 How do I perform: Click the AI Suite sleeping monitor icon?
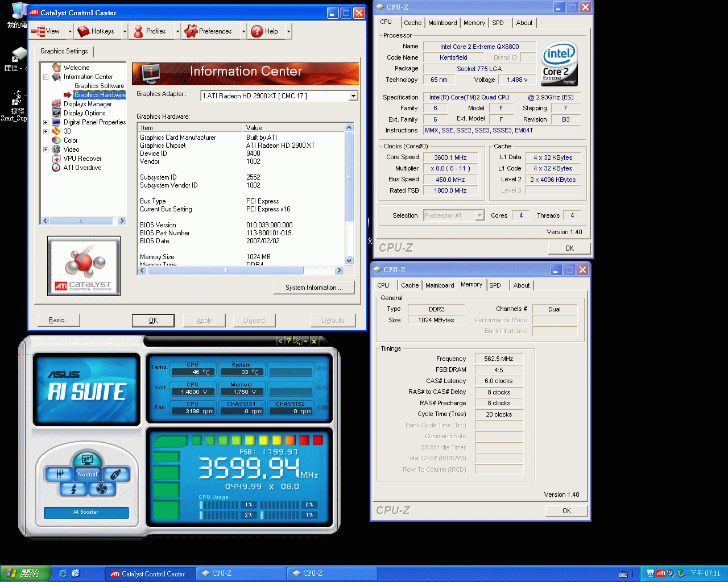click(x=87, y=459)
